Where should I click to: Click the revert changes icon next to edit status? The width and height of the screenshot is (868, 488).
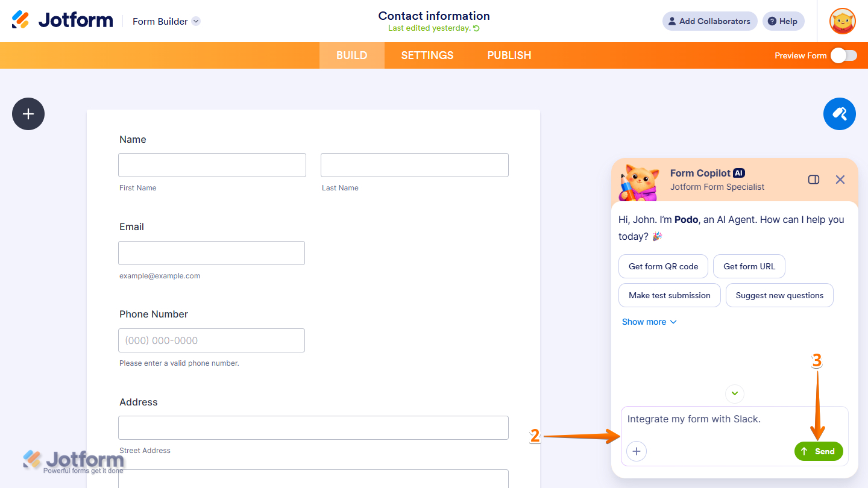point(476,28)
